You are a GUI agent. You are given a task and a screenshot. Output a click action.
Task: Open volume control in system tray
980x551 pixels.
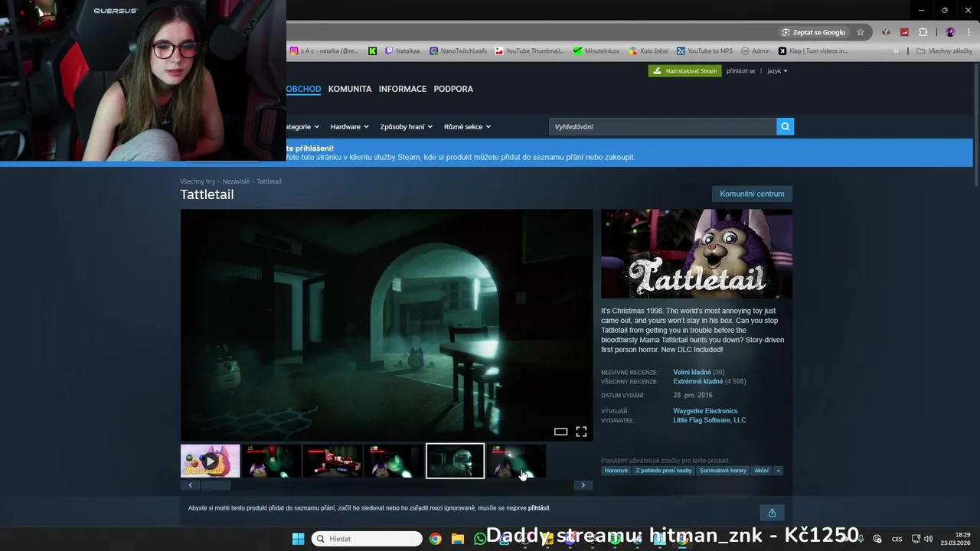pyautogui.click(x=928, y=539)
